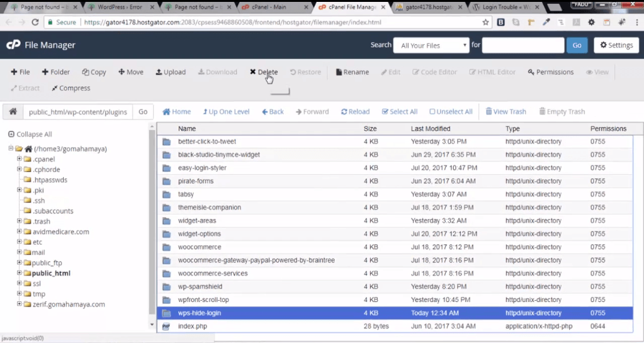Create a new File

click(x=20, y=72)
